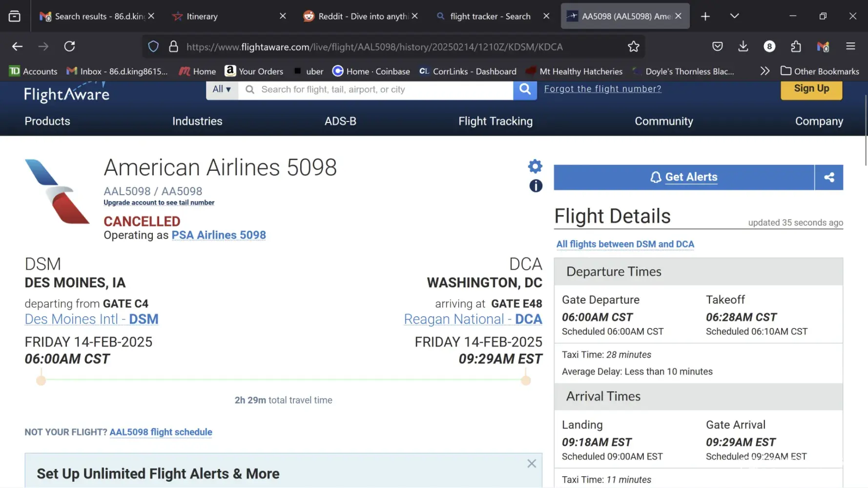Open the extensions puzzle icon
This screenshot has width=868, height=488.
(x=796, y=47)
